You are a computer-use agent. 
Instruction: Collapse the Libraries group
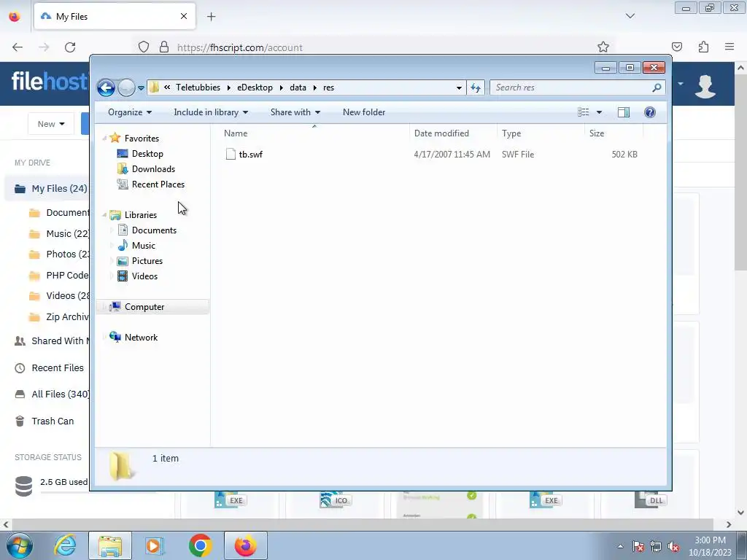tap(104, 215)
